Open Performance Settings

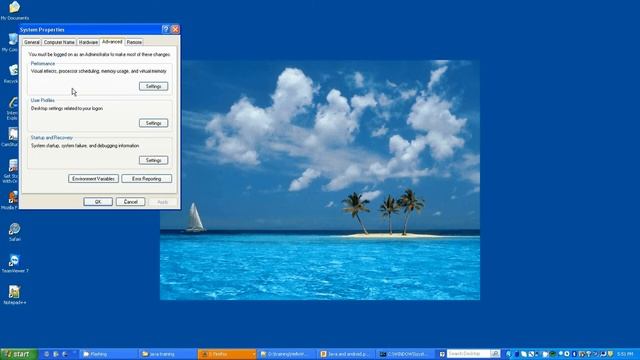(153, 86)
